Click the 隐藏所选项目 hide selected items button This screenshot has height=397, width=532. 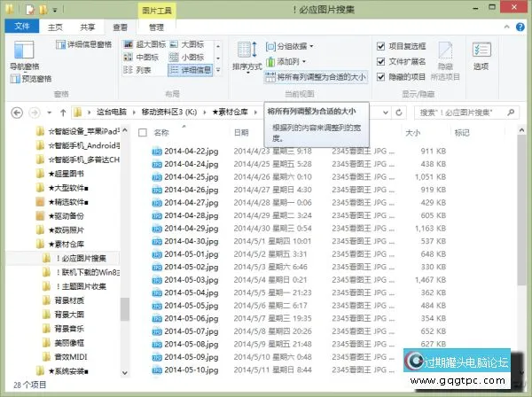click(445, 61)
